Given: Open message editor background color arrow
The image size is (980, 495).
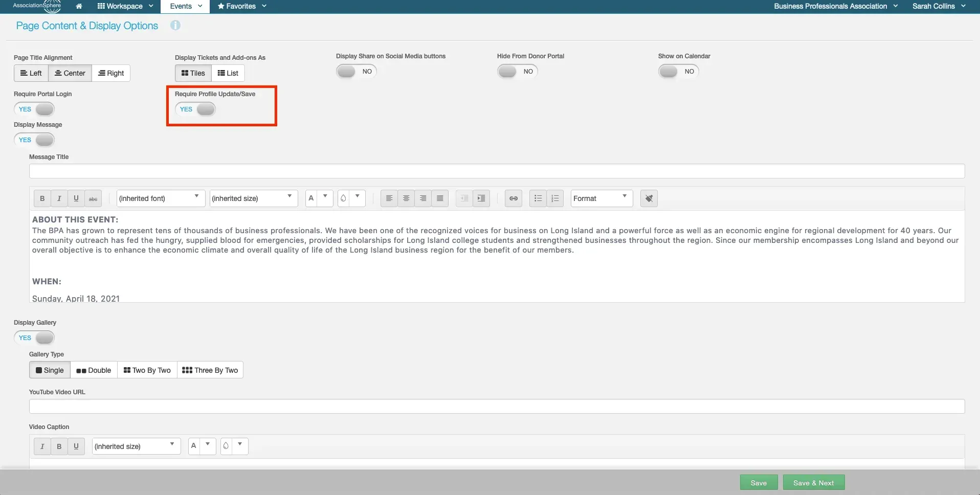Looking at the screenshot, I should [x=358, y=197].
